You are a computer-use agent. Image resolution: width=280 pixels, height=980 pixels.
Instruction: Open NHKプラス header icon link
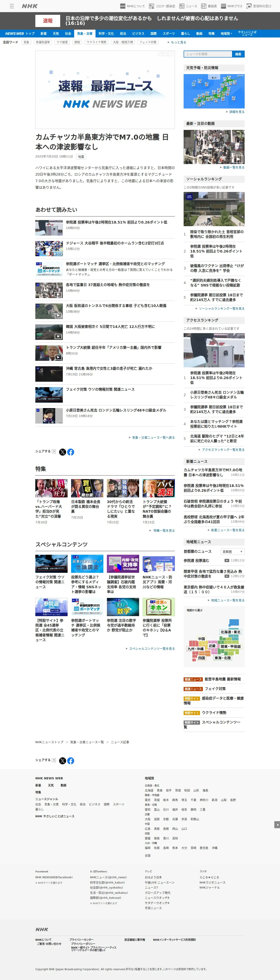tap(224, 6)
